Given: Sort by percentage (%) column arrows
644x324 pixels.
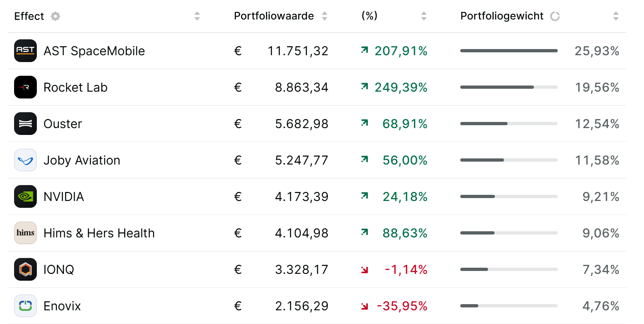Looking at the screenshot, I should point(424,16).
